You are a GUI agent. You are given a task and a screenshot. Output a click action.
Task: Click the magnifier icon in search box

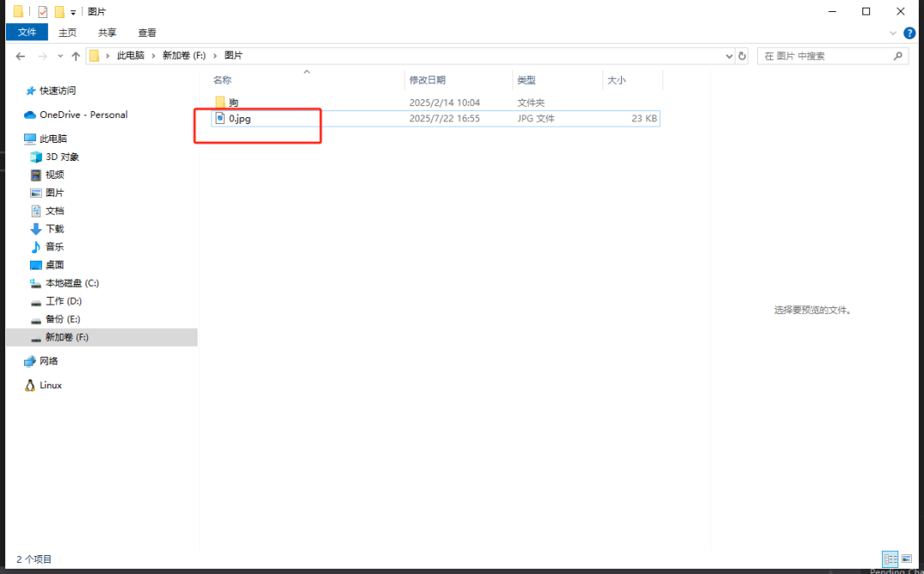pos(898,56)
